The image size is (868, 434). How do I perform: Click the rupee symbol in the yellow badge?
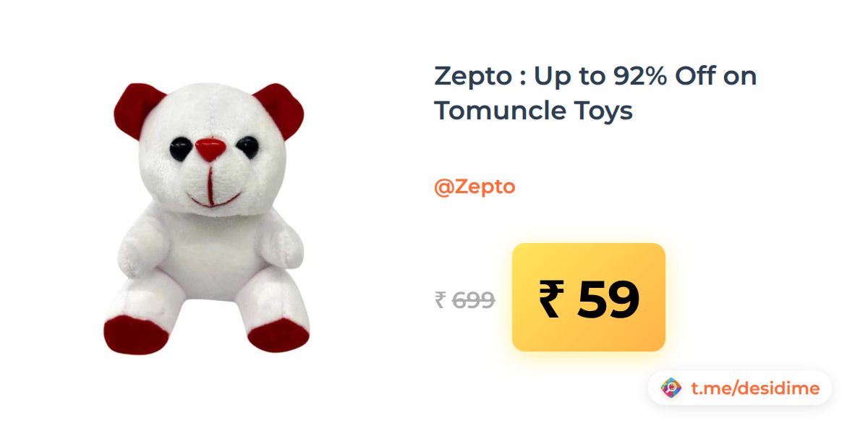[550, 299]
